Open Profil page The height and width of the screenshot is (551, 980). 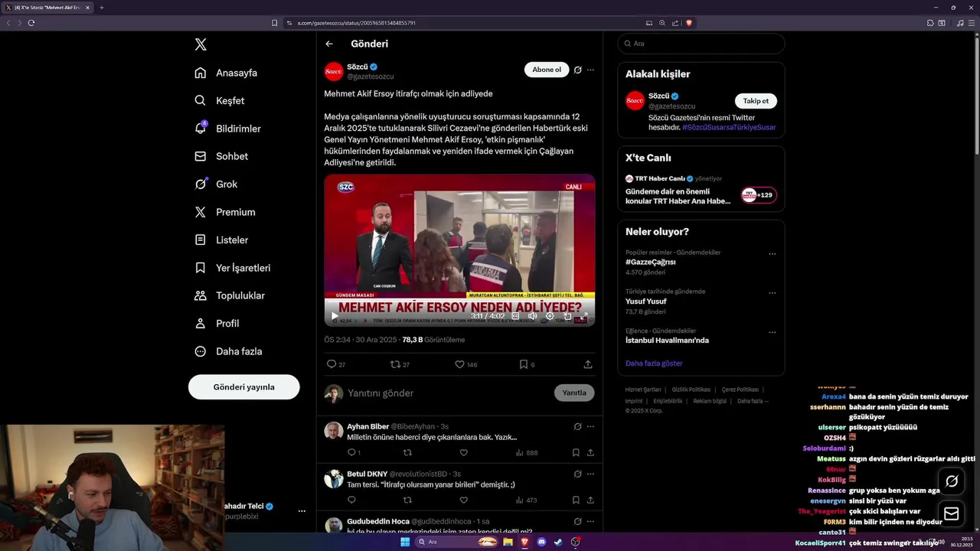coord(217,323)
